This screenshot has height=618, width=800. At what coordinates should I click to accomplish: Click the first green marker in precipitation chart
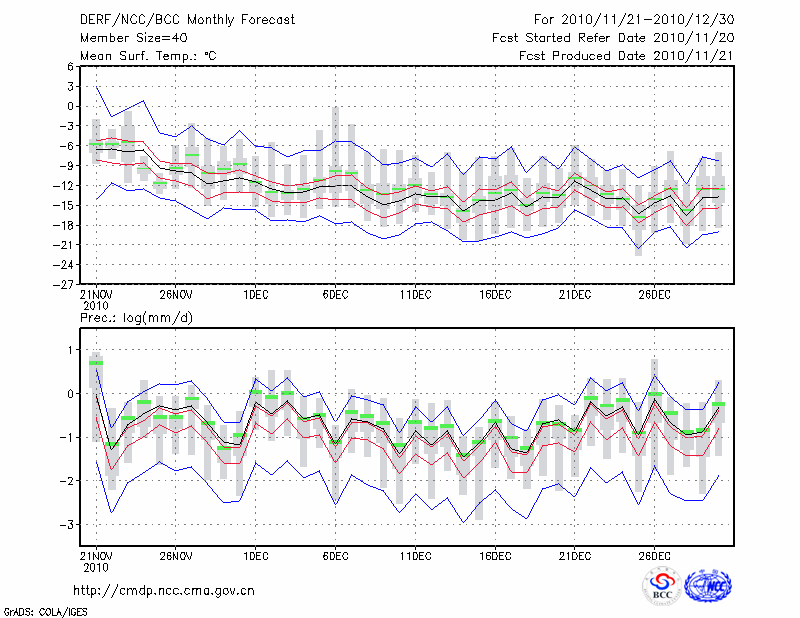tap(96, 363)
